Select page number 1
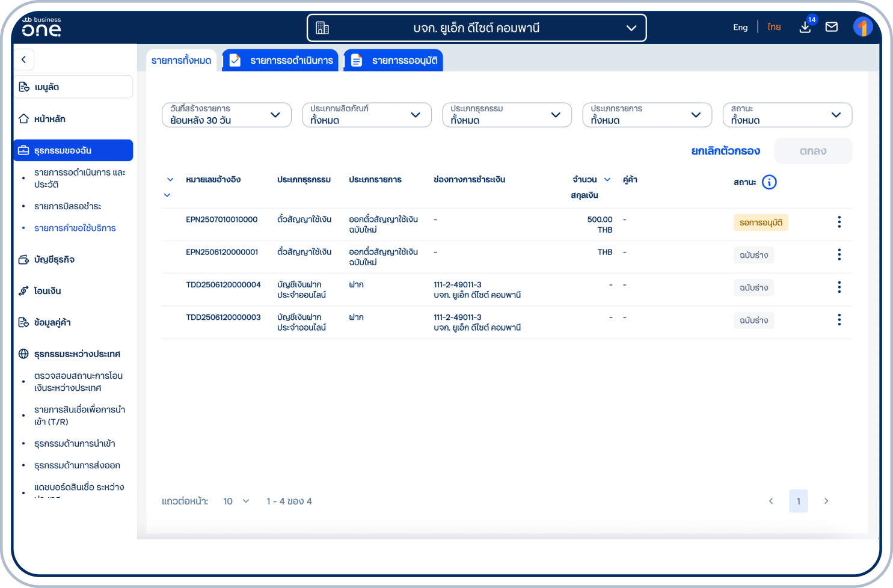 (799, 501)
